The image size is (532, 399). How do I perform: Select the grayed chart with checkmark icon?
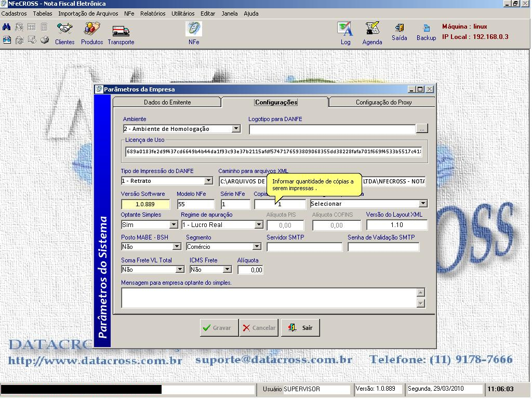pyautogui.click(x=32, y=40)
